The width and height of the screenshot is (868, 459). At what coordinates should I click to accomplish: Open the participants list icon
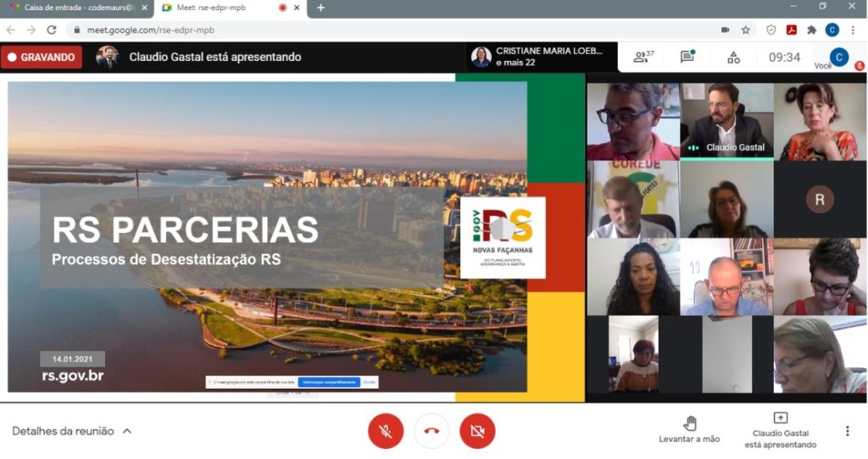[643, 57]
